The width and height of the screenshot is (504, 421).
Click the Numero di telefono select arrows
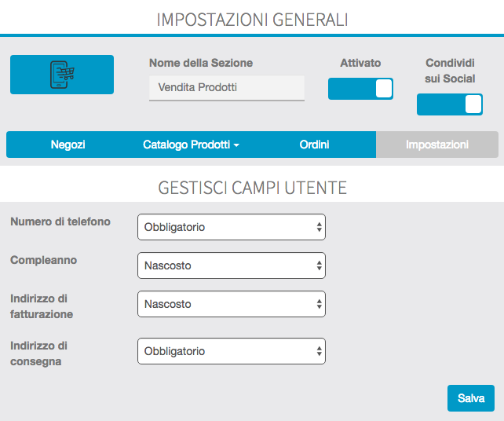pyautogui.click(x=319, y=227)
